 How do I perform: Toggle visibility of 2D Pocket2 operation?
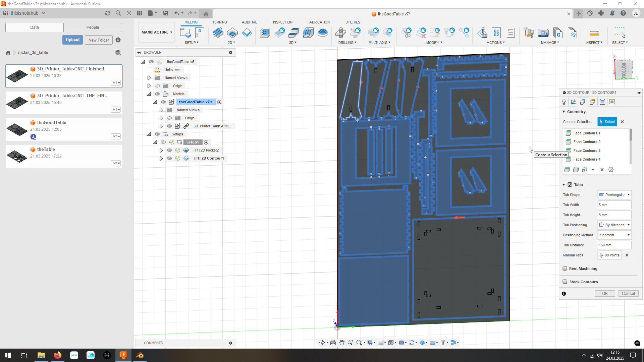coord(169,150)
